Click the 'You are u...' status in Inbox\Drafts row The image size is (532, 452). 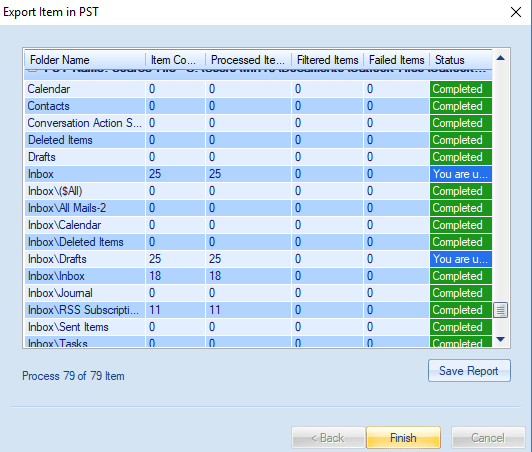[461, 259]
